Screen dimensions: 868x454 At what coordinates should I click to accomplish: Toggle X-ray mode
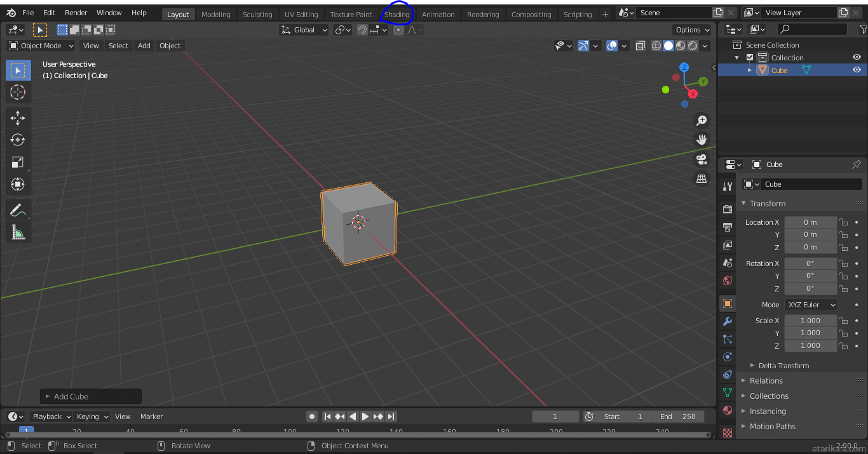[640, 46]
